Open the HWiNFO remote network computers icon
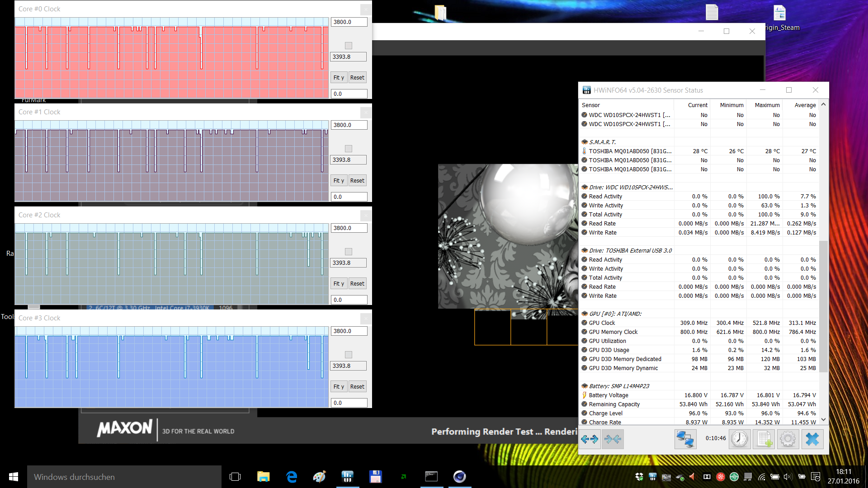This screenshot has width=868, height=488. (x=685, y=439)
